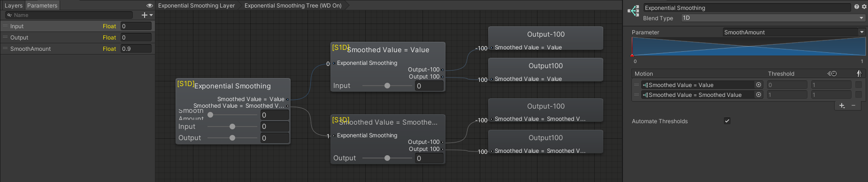Open the Inspector help question mark icon
The width and height of the screenshot is (868, 182).
(857, 7)
